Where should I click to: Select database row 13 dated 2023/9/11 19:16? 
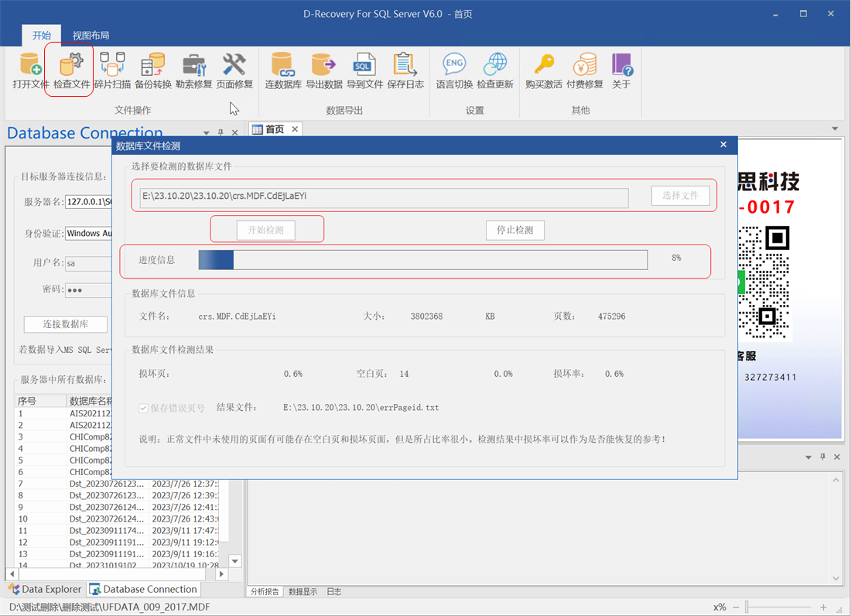click(116, 554)
